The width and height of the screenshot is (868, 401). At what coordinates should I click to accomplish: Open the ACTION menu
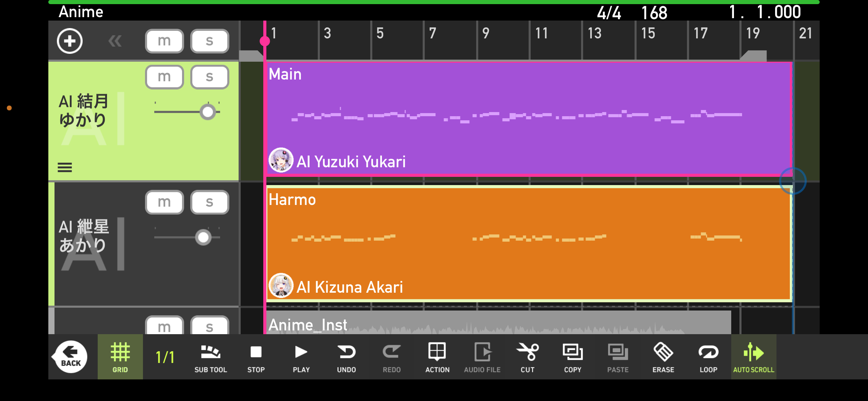(x=437, y=357)
